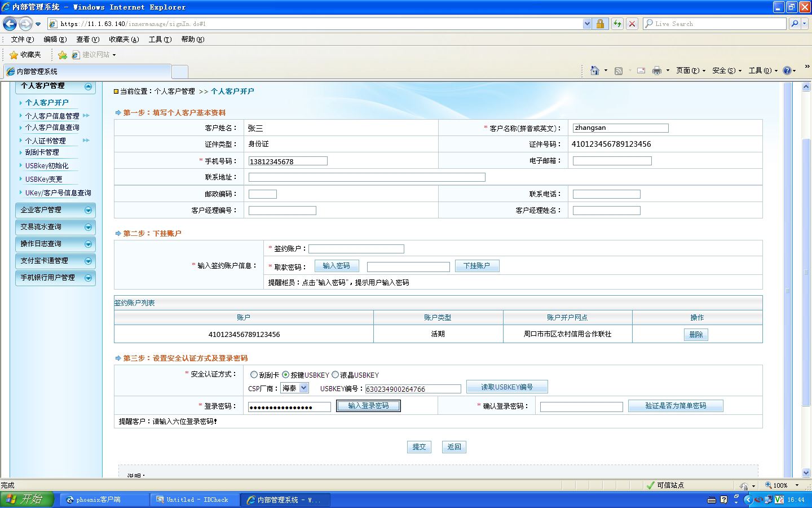Screen dimensions: 812x508
Task: Open UKey/客户号信息查询 in the sidebar
Action: (58, 193)
